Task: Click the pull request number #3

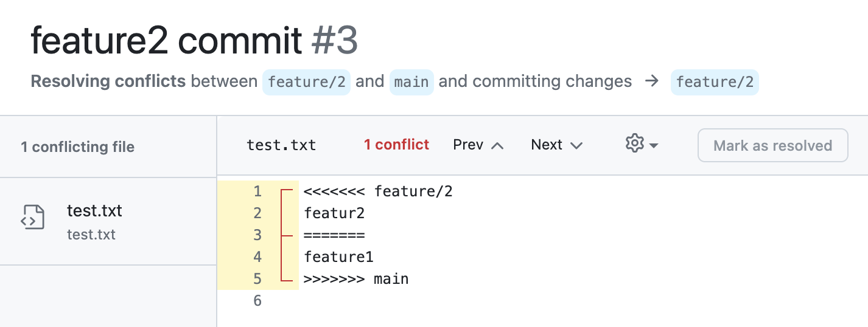Action: (334, 41)
